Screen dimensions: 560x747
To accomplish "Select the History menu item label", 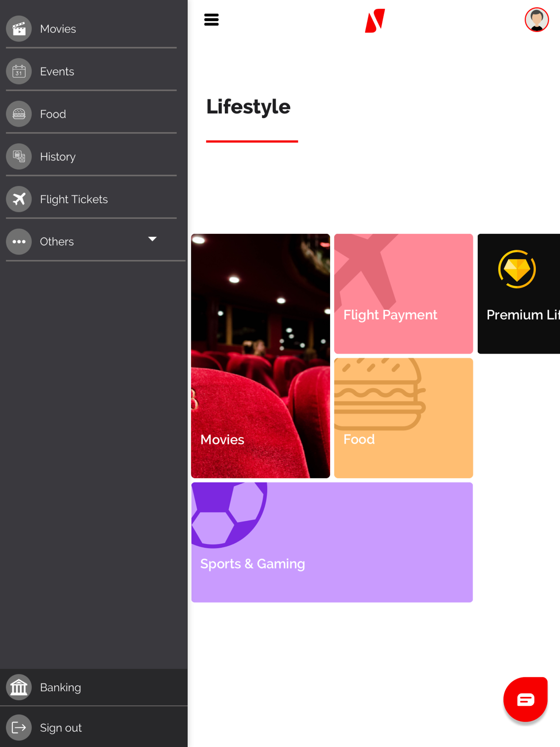I will pyautogui.click(x=58, y=157).
